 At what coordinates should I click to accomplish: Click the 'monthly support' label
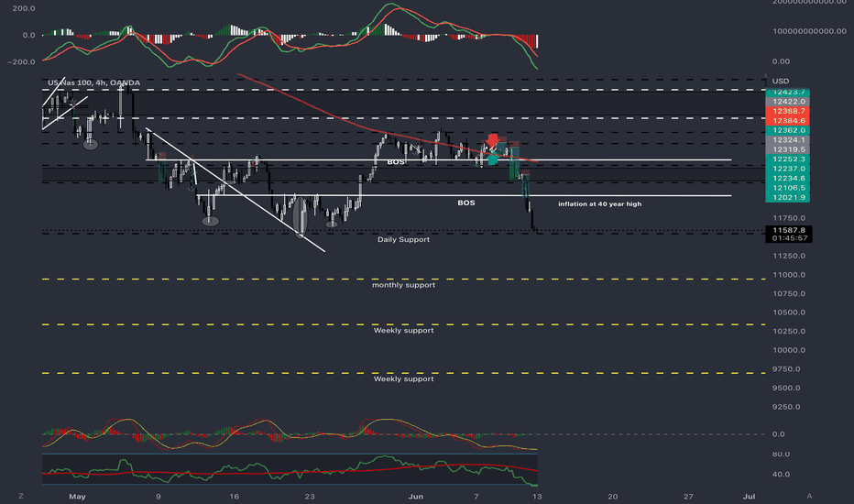403,285
